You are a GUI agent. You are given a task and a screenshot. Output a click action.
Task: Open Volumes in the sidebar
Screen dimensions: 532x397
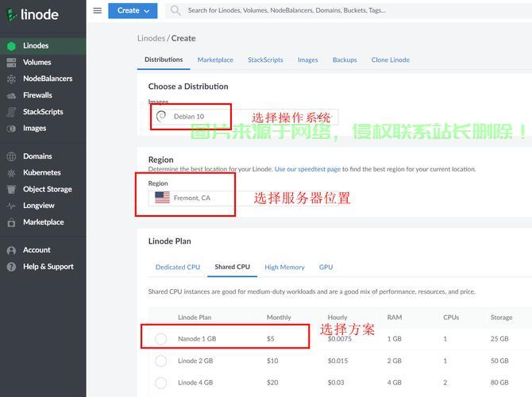(43, 63)
